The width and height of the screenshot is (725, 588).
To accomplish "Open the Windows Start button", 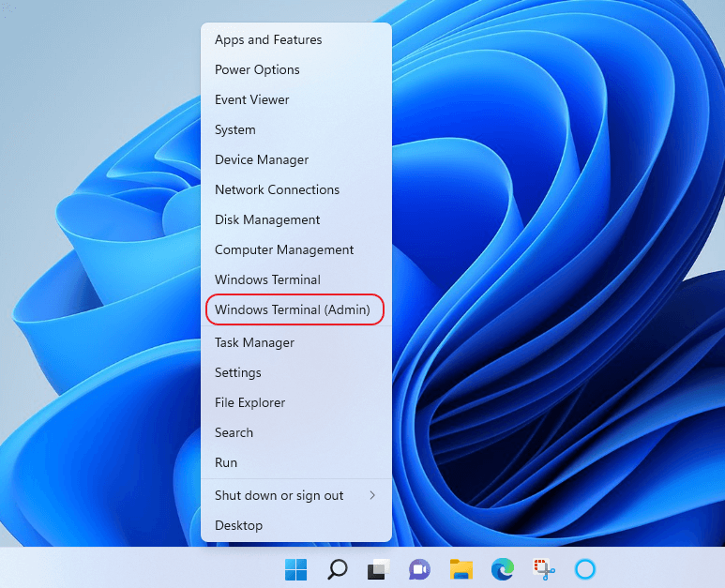I will pyautogui.click(x=296, y=569).
